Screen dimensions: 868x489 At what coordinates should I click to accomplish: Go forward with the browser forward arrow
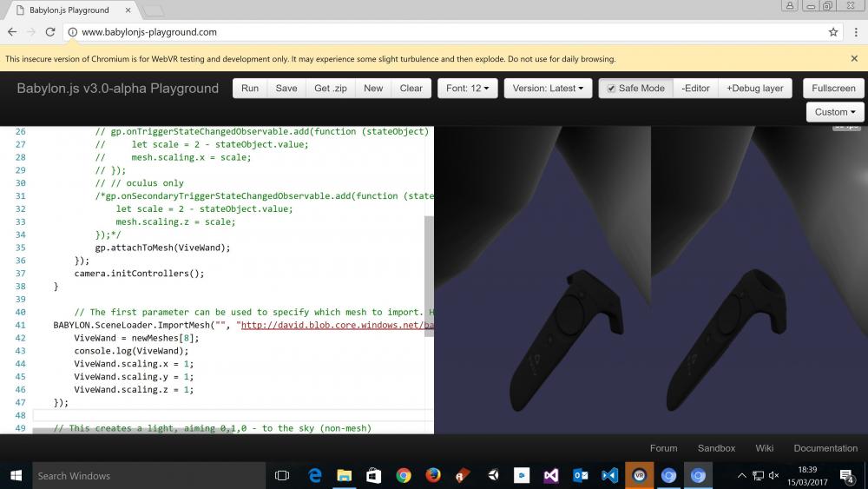point(31,32)
